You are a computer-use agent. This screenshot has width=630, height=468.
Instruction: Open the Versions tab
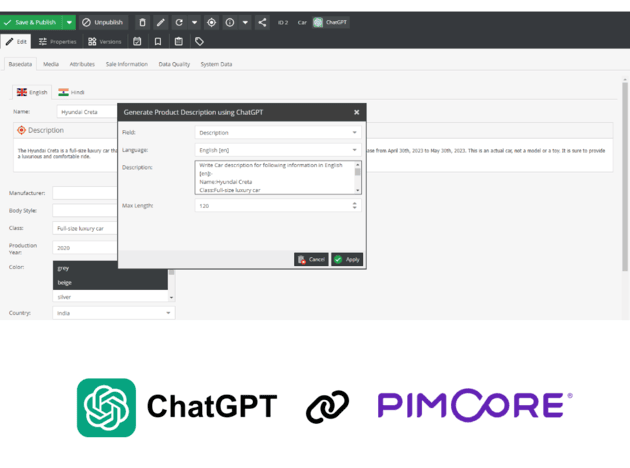point(104,41)
